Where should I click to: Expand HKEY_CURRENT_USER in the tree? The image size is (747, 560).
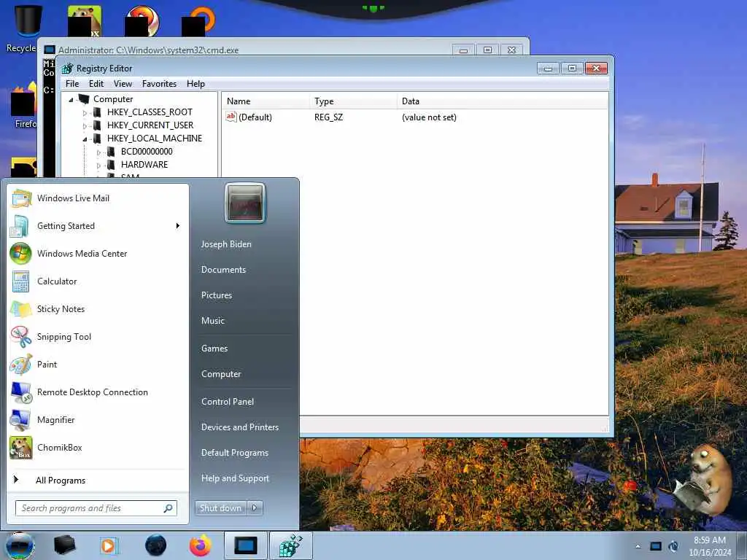pos(85,125)
